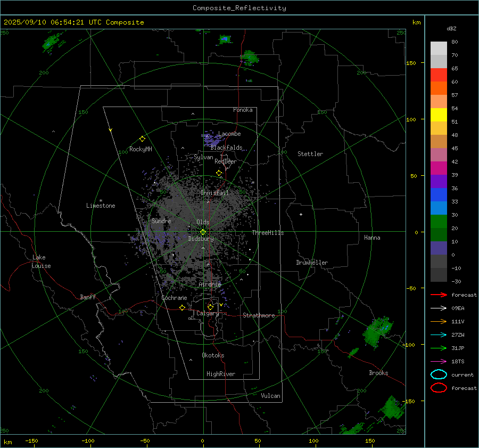
Task: Click the 09EA legend label
Action: point(458,308)
